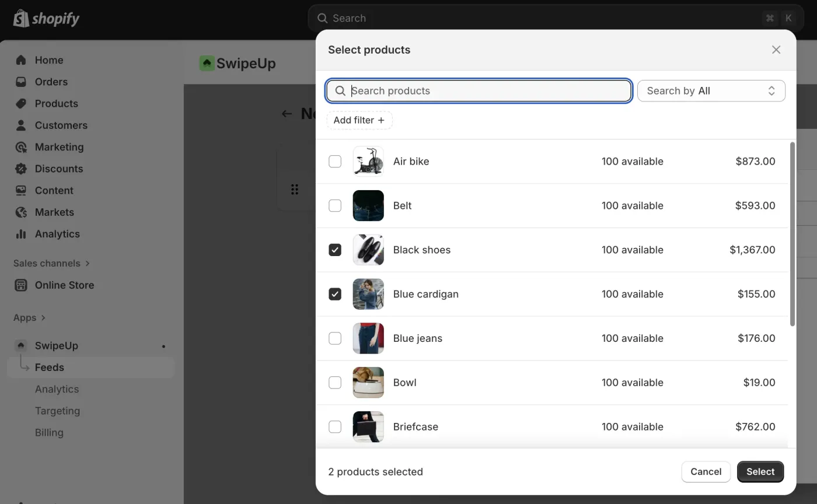817x504 pixels.
Task: Open Marketing via the megaphone icon
Action: click(x=20, y=147)
